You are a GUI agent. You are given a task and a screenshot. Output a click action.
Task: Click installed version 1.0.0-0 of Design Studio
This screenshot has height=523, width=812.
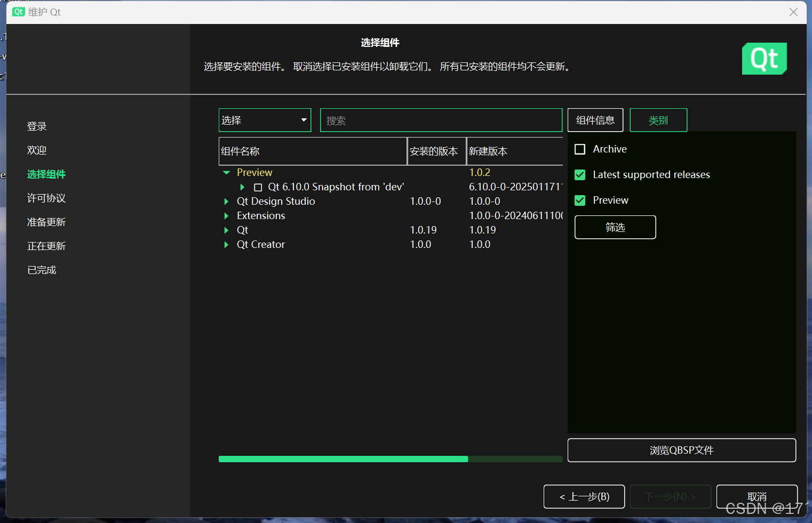[426, 202]
